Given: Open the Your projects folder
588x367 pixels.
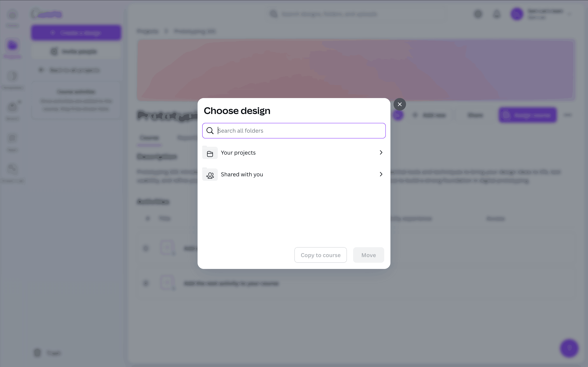Looking at the screenshot, I should click(x=238, y=153).
